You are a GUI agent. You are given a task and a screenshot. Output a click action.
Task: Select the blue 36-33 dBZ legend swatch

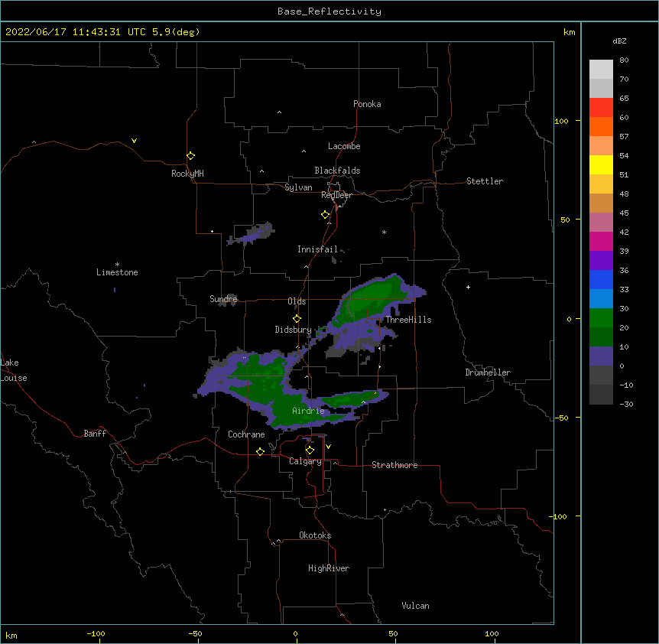(x=601, y=279)
